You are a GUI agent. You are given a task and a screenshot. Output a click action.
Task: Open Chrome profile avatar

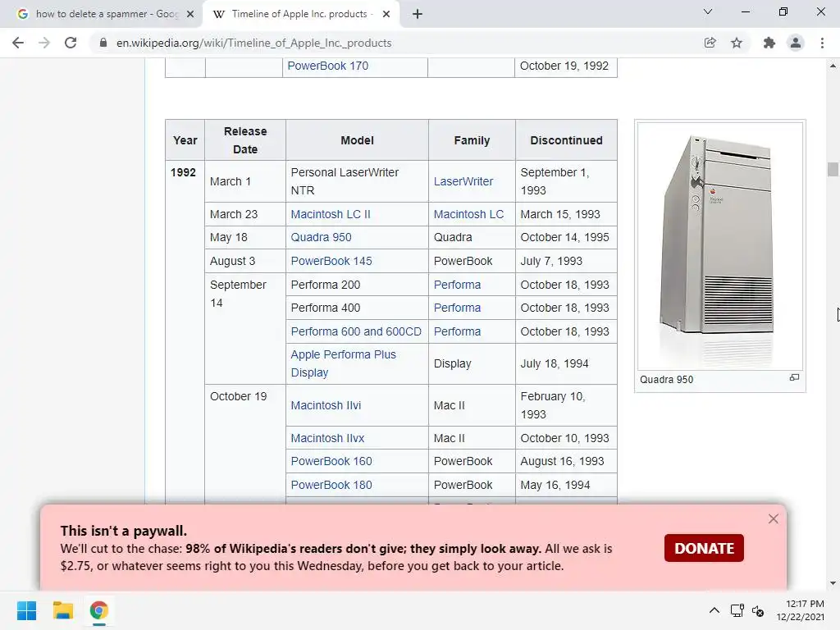point(796,43)
